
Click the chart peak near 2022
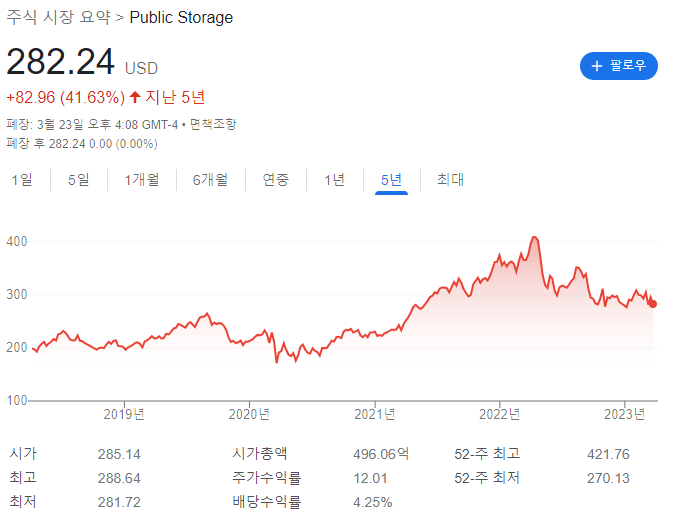[x=534, y=238]
